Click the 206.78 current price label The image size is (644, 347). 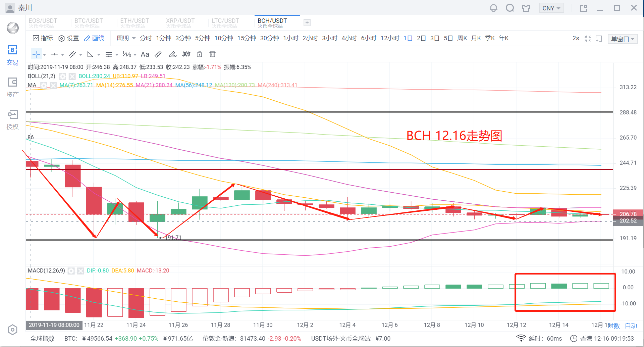click(628, 214)
